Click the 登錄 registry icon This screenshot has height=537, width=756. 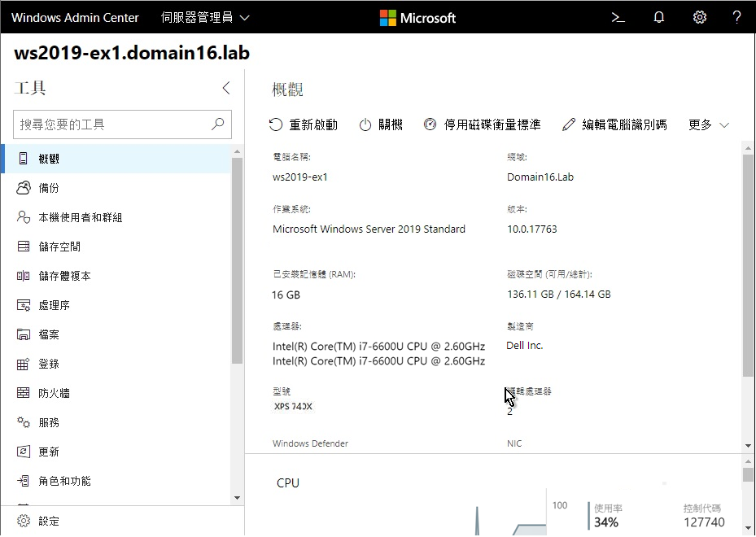(23, 364)
